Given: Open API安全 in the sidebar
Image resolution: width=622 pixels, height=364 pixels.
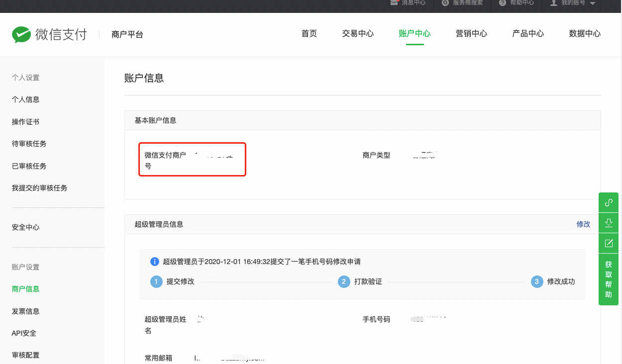Looking at the screenshot, I should (24, 333).
